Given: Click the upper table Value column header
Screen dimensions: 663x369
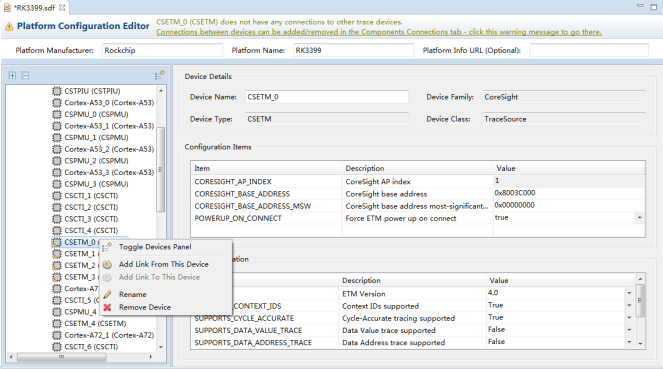Looking at the screenshot, I should (x=569, y=168).
